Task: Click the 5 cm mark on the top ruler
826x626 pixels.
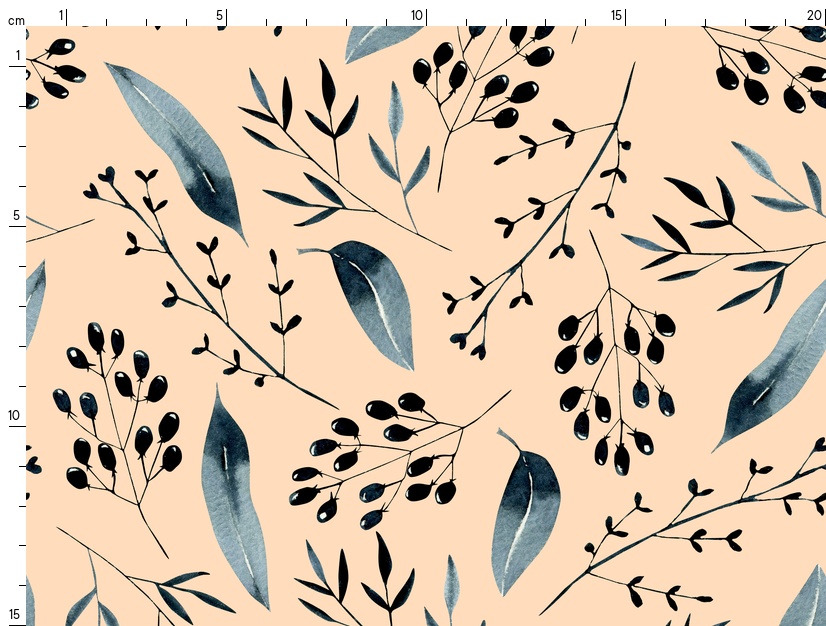Action: tap(220, 15)
